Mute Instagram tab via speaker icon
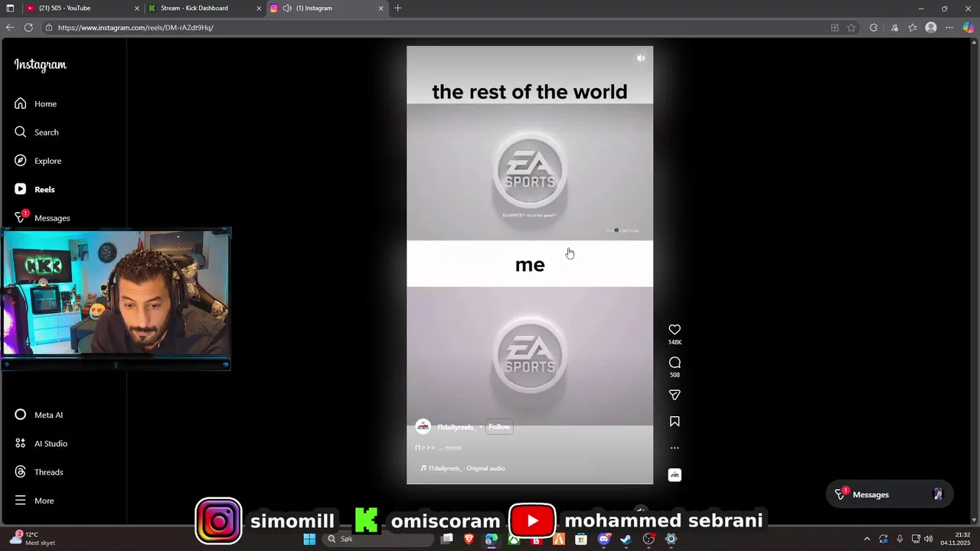This screenshot has width=980, height=551. coord(287,8)
